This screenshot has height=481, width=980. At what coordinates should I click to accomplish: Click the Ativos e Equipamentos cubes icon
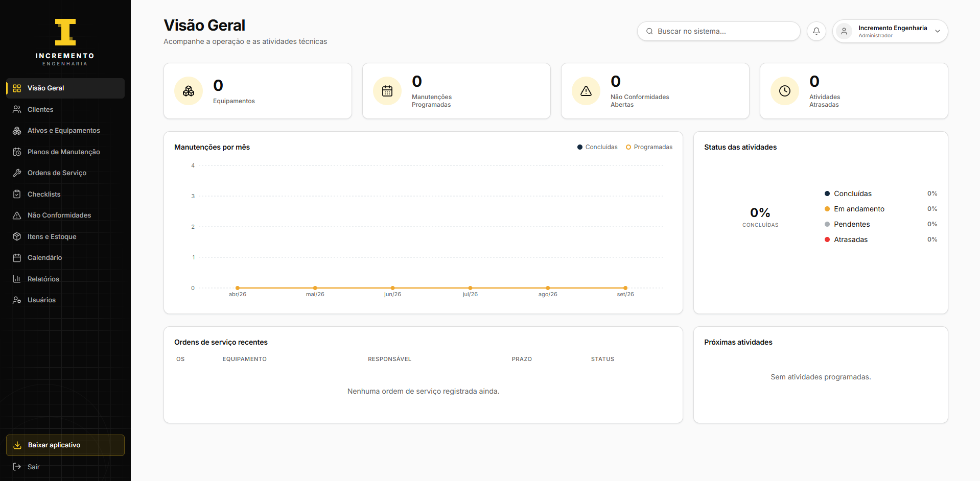[x=17, y=131]
